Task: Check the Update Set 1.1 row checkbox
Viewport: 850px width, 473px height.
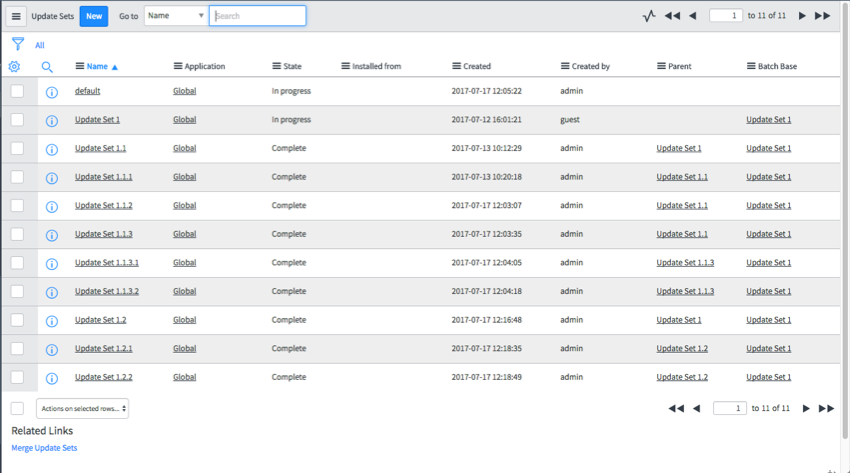Action: pyautogui.click(x=17, y=148)
